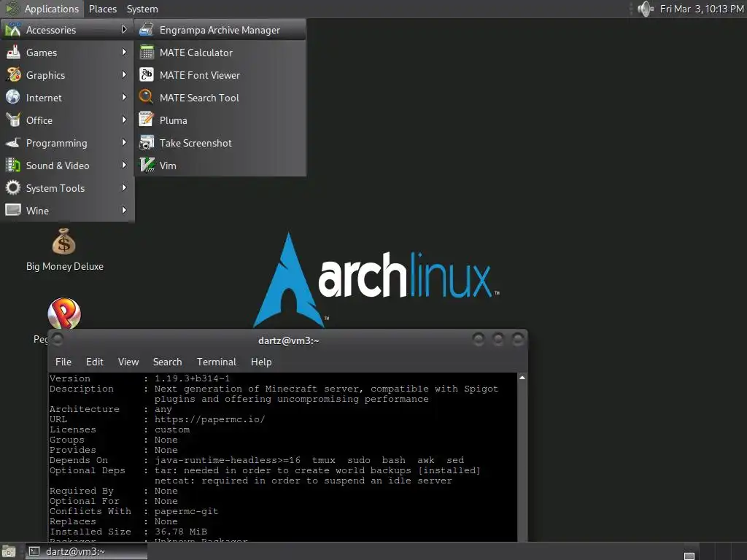Click the clock showing Fri Mar 3, 10:13 PM
This screenshot has width=747, height=560.
tap(701, 9)
